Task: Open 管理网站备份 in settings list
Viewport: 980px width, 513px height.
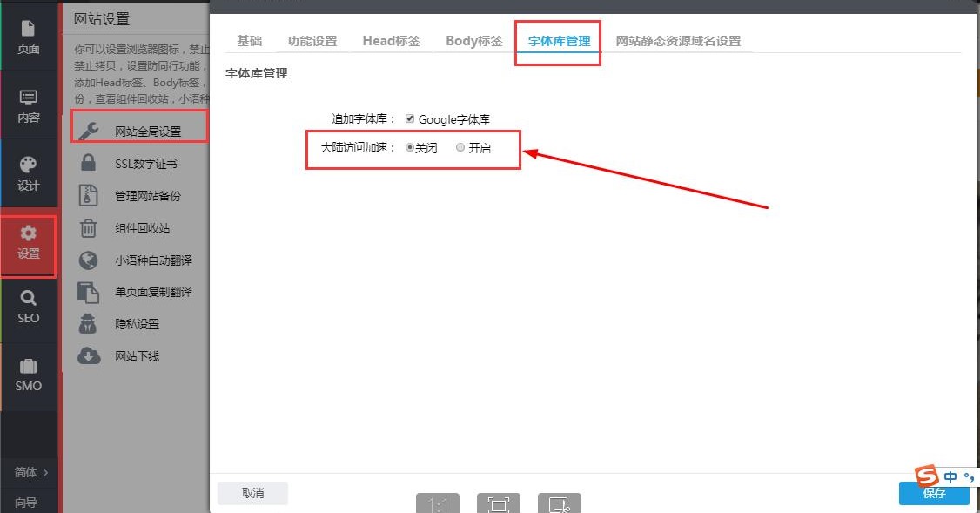Action: (x=148, y=196)
